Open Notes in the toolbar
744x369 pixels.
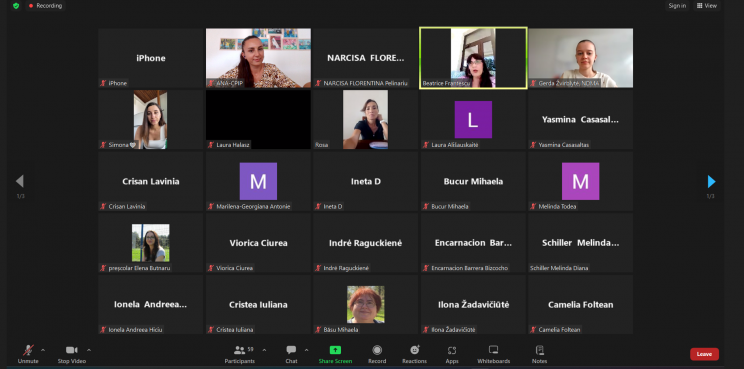point(539,354)
